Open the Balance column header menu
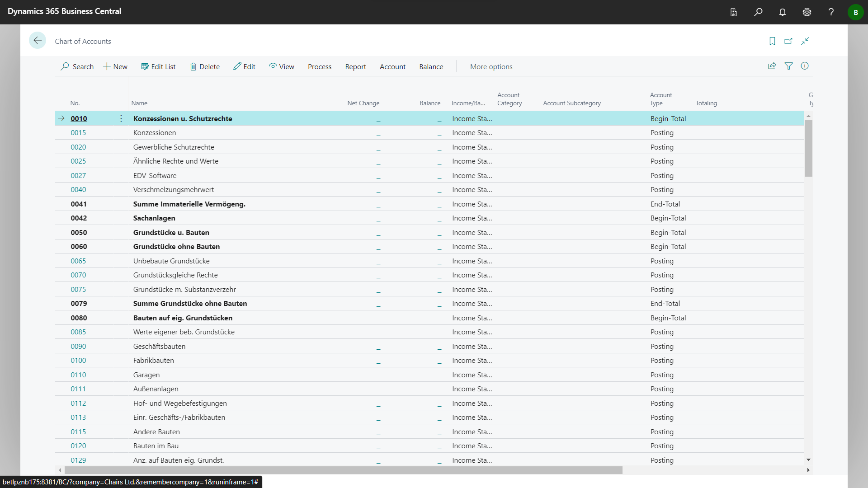Screen dimensions: 868x488 click(430, 103)
